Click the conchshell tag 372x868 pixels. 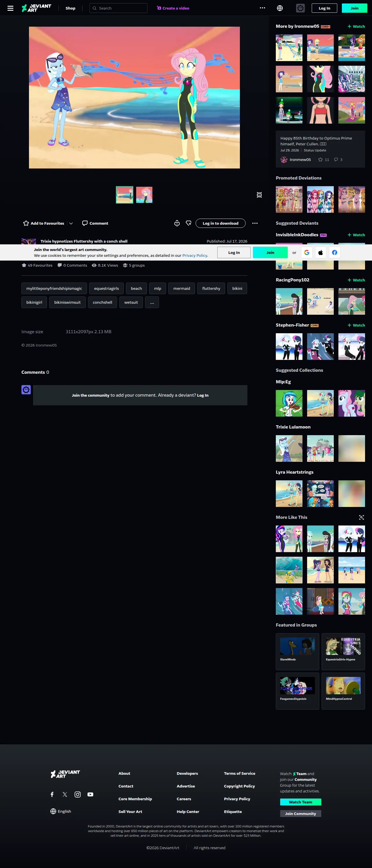click(x=103, y=302)
